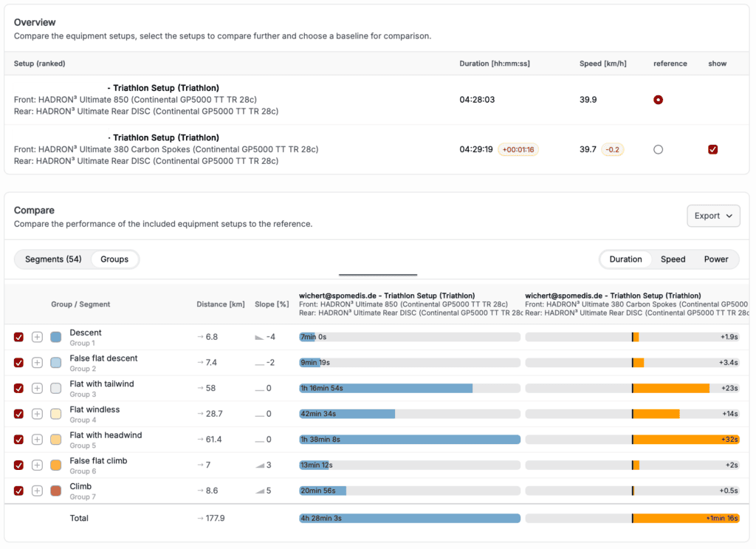This screenshot has width=756, height=549.
Task: Select the HADRON 850 setup as reference
Action: point(658,100)
